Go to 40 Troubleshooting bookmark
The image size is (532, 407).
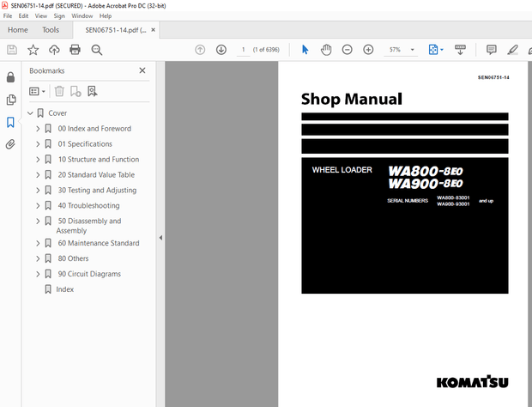[x=88, y=206]
